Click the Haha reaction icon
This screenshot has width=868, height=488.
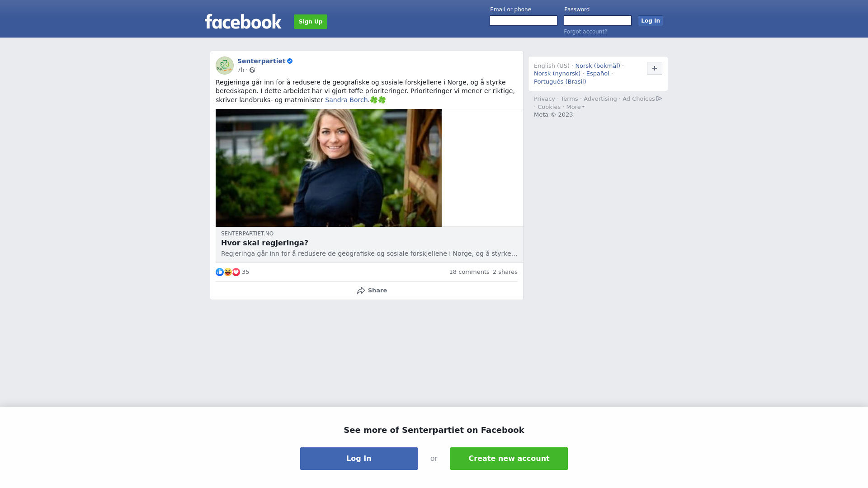coord(228,272)
